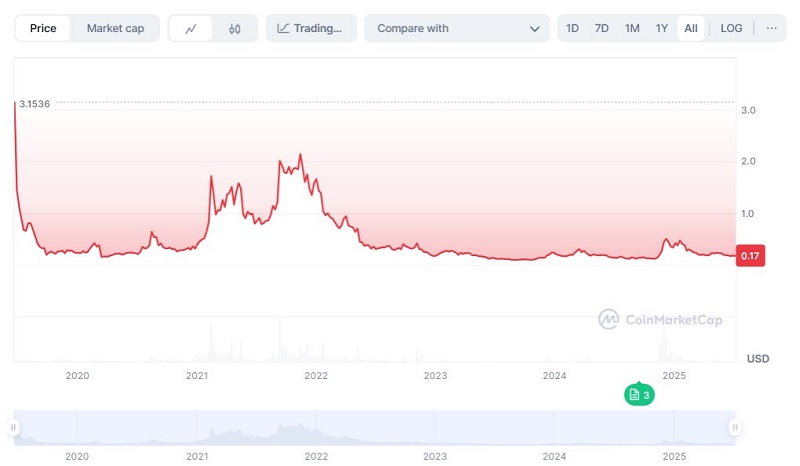Toggle LOG scale on chart
Viewport: 800px width, 466px height.
[731, 28]
